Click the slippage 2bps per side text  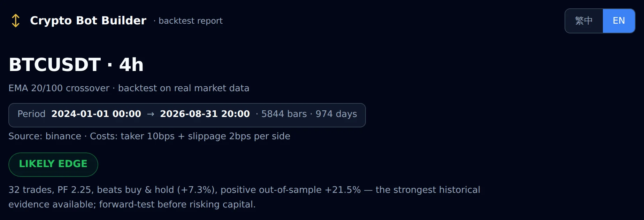click(239, 136)
